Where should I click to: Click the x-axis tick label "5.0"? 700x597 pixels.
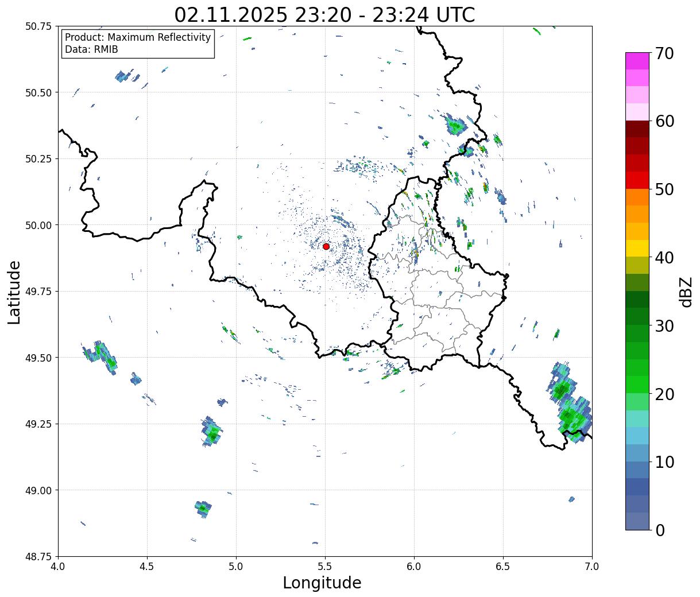pyautogui.click(x=236, y=566)
